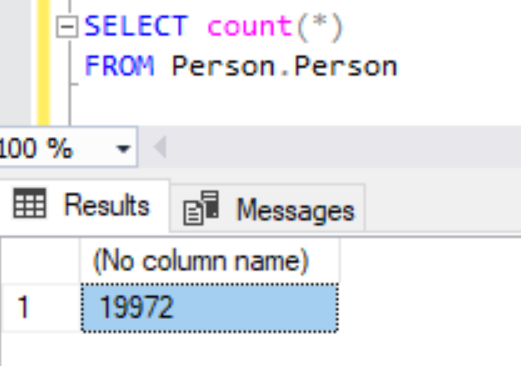Click the gray breakpoint margin of the editor
521x366 pixels.
(15, 63)
